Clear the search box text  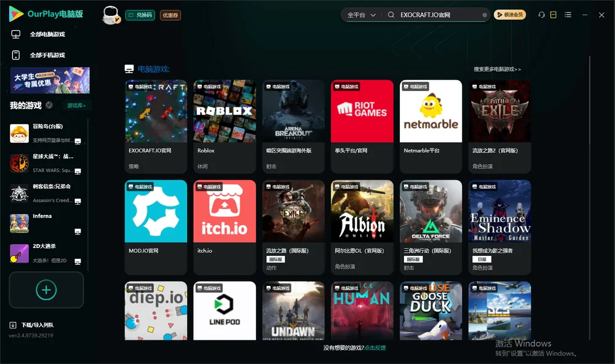coord(485,15)
